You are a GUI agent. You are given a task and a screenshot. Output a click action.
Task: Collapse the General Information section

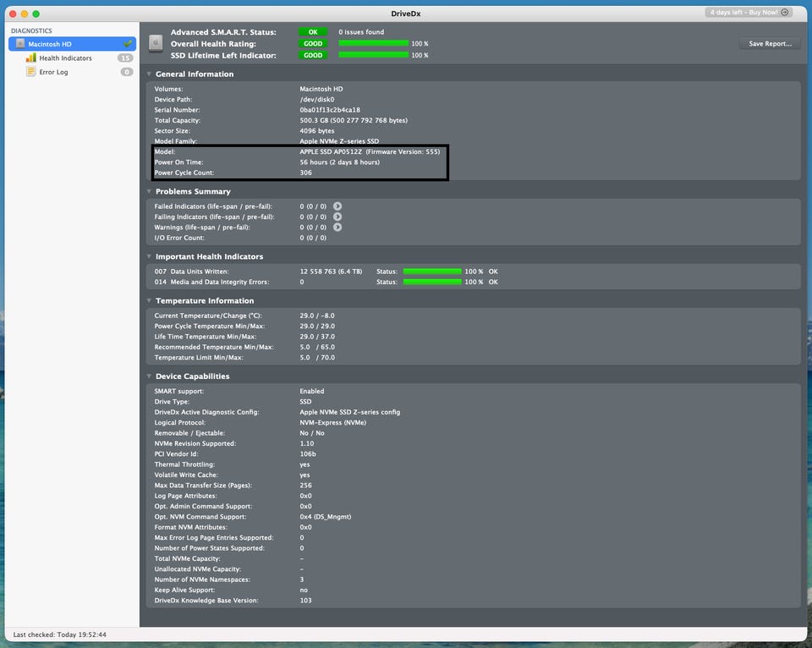pos(150,74)
